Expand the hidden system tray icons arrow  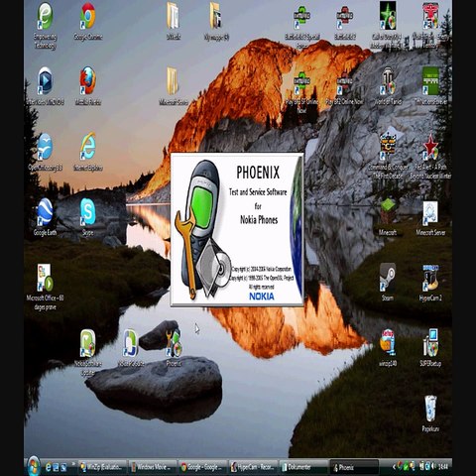(x=394, y=467)
